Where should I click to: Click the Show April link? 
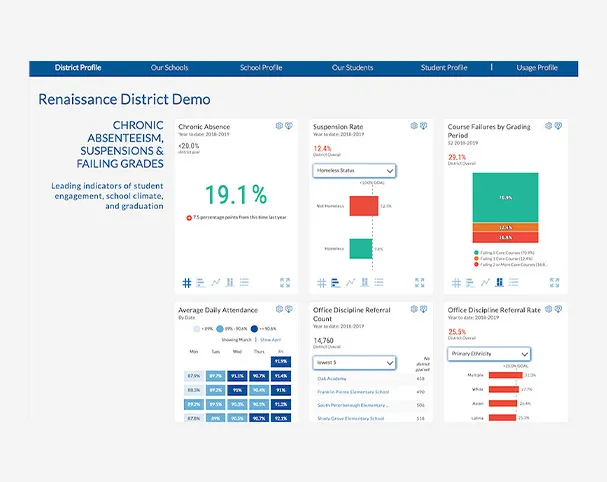271,340
